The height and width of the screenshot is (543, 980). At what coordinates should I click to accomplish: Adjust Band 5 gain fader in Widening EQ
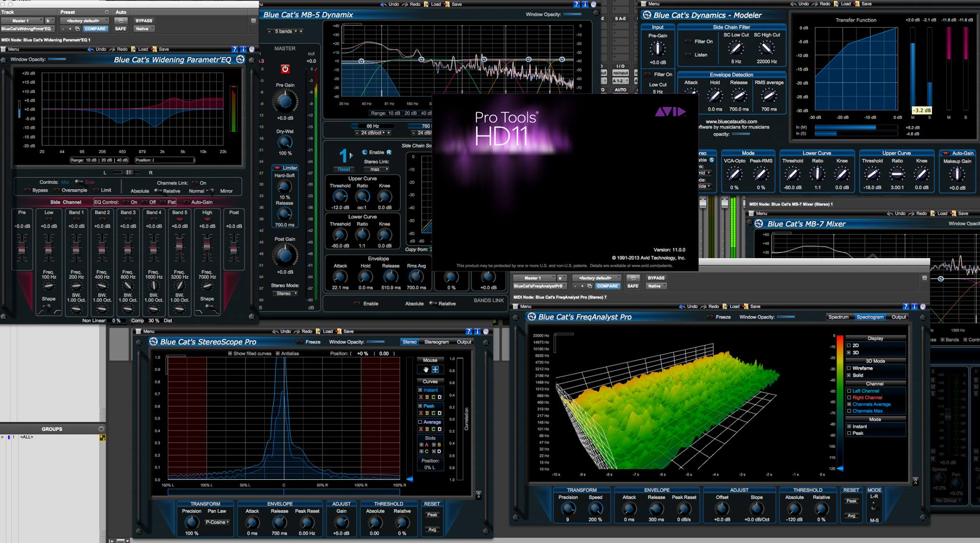pyautogui.click(x=179, y=244)
